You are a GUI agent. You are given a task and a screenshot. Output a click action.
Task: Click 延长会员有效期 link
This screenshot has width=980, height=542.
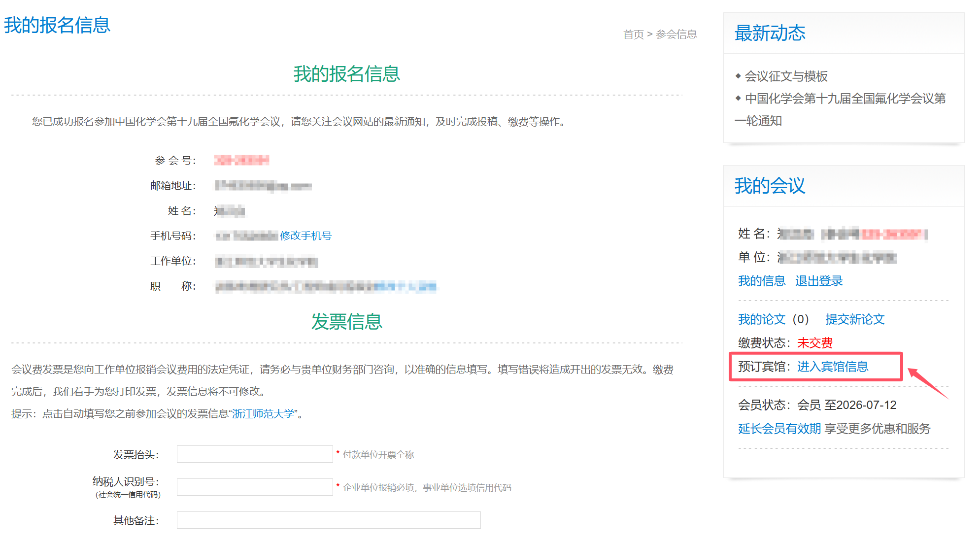pyautogui.click(x=779, y=429)
